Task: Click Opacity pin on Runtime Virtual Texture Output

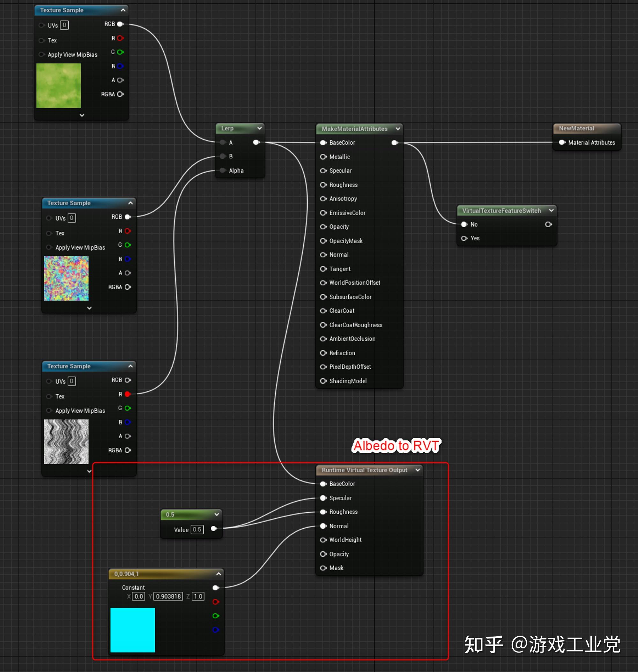Action: point(323,554)
